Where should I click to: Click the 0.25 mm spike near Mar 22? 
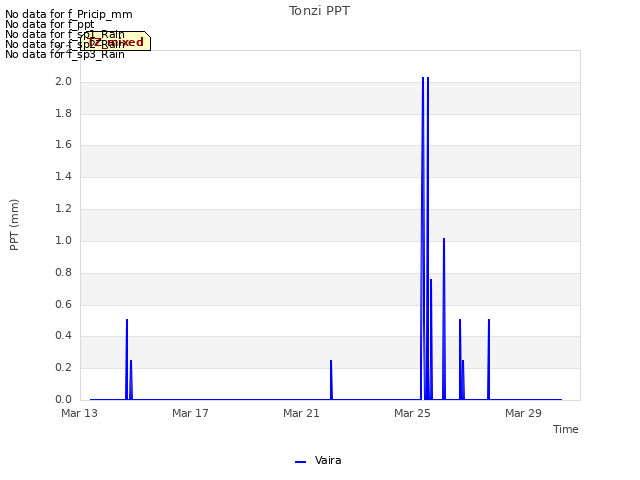tap(331, 380)
